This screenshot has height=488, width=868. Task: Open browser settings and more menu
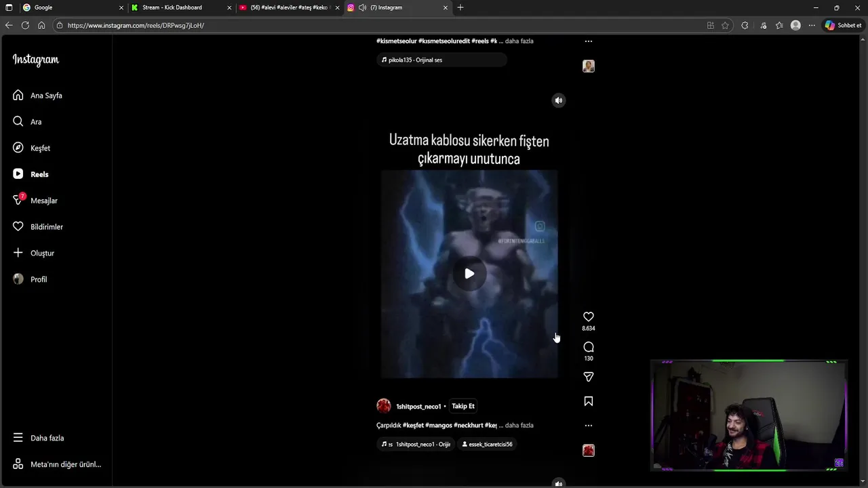click(812, 25)
